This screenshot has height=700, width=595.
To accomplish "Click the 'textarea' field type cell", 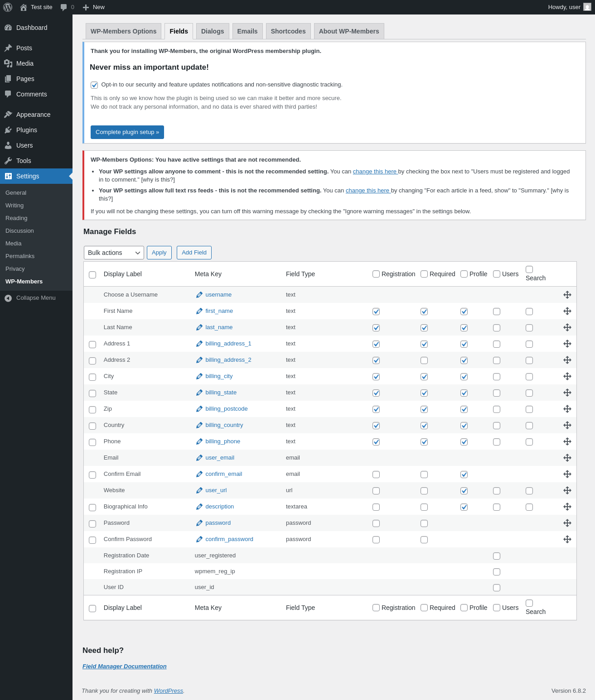I will click(x=296, y=507).
